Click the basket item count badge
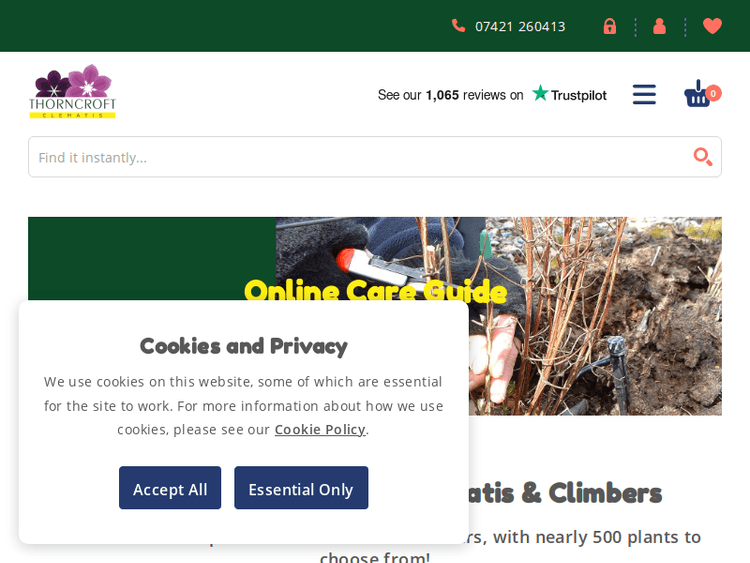This screenshot has height=563, width=750. pos(713,93)
